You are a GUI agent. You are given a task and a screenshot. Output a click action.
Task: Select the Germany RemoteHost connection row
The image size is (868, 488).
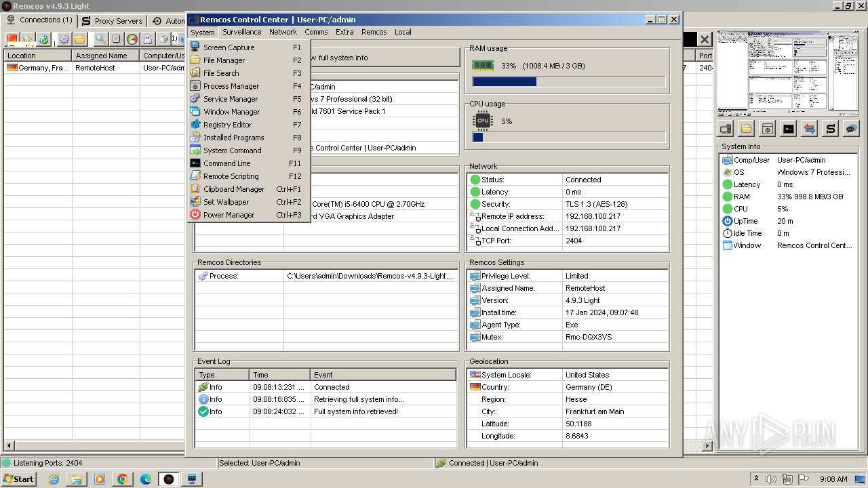pos(95,68)
